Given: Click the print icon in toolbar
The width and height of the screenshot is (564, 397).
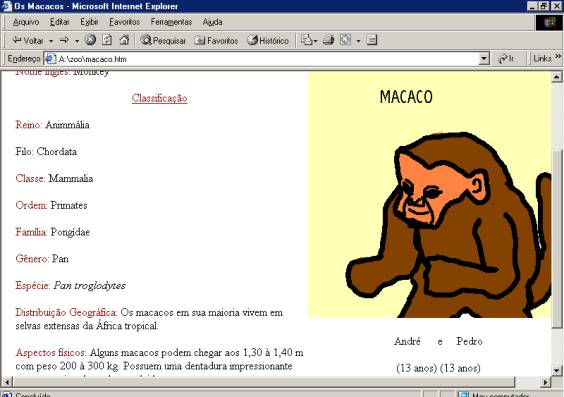Looking at the screenshot, I should 328,40.
